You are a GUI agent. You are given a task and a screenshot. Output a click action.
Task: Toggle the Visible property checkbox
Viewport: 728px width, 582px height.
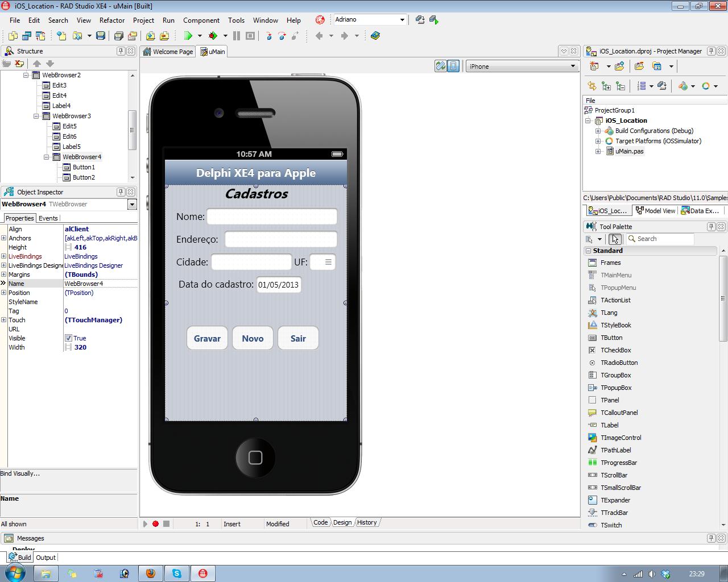pos(68,338)
